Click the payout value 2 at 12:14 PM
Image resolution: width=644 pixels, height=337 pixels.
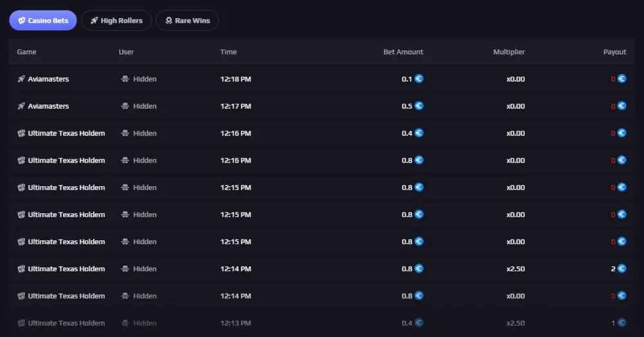613,269
